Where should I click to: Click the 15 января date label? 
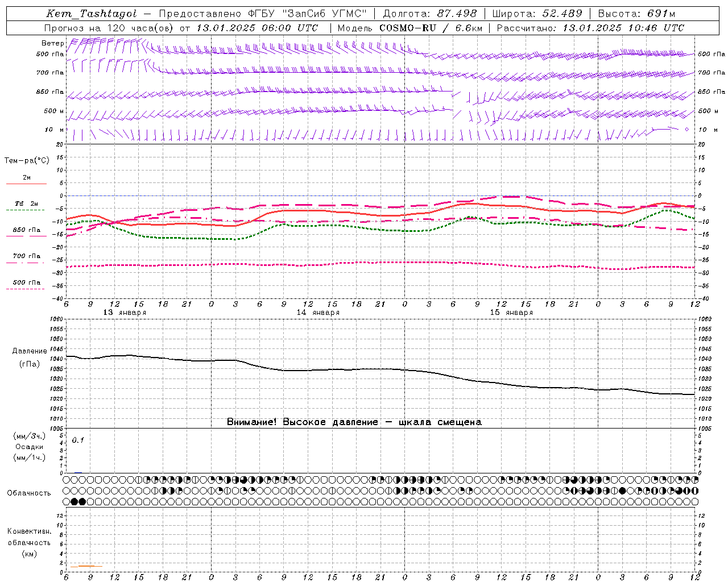pos(511,313)
